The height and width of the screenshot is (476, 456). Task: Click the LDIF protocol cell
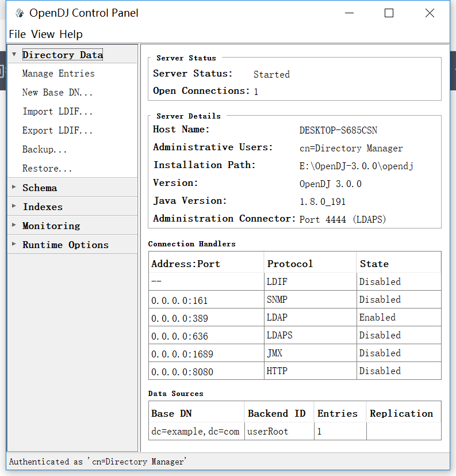click(310, 281)
